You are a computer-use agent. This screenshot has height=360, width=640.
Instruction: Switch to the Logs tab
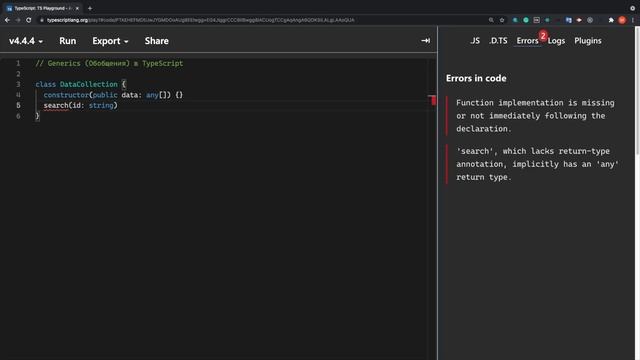tap(556, 41)
